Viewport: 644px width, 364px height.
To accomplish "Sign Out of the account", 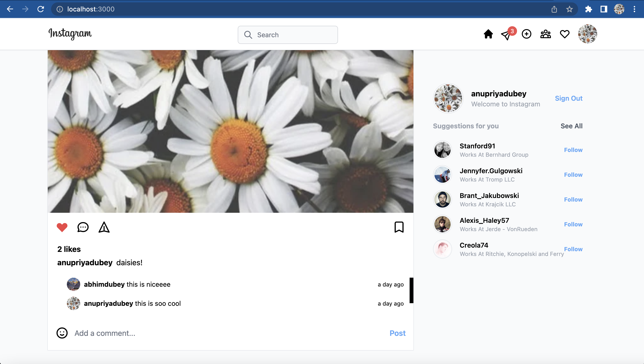I will click(x=569, y=98).
